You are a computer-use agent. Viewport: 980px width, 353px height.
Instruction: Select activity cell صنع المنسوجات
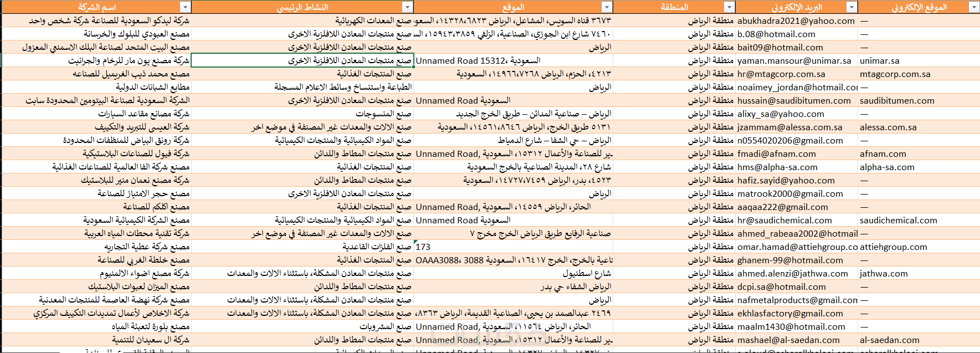coord(302,114)
